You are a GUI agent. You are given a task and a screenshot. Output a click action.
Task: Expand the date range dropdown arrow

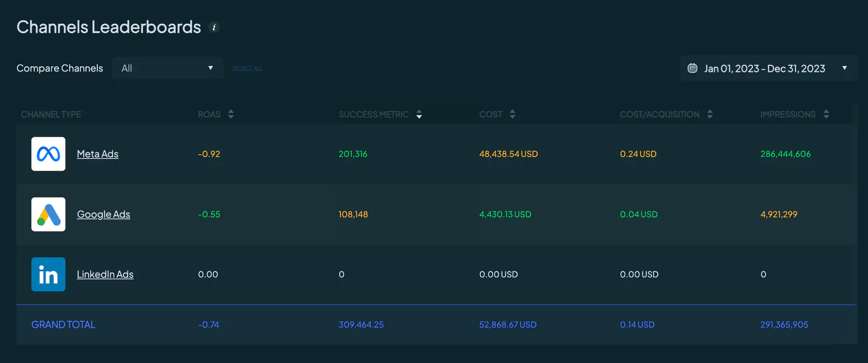pos(845,68)
